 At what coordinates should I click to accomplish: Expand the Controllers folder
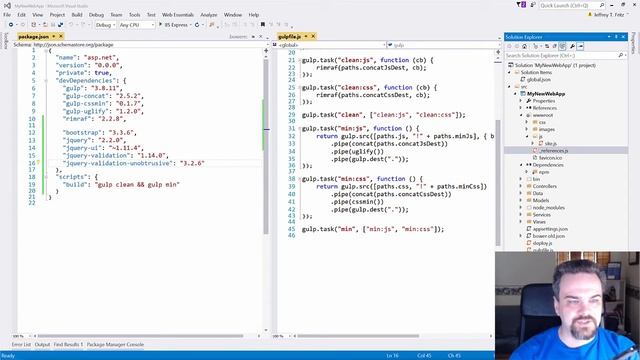pos(520,186)
